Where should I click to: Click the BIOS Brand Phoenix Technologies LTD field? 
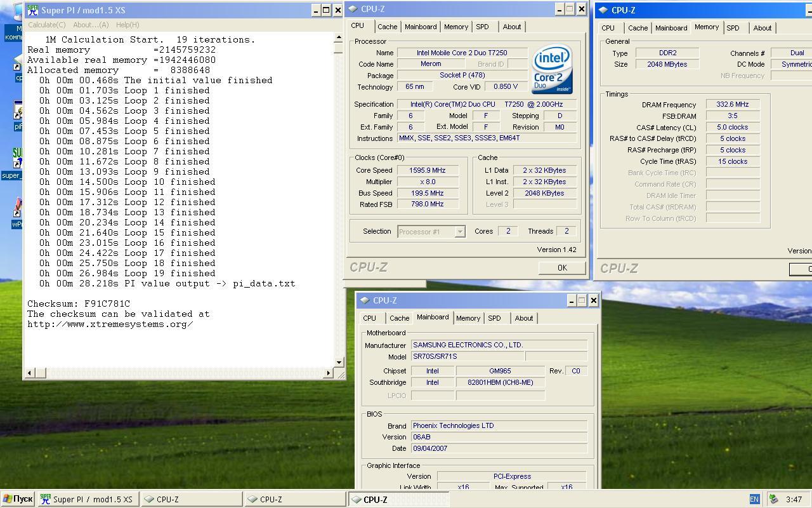click(x=499, y=425)
